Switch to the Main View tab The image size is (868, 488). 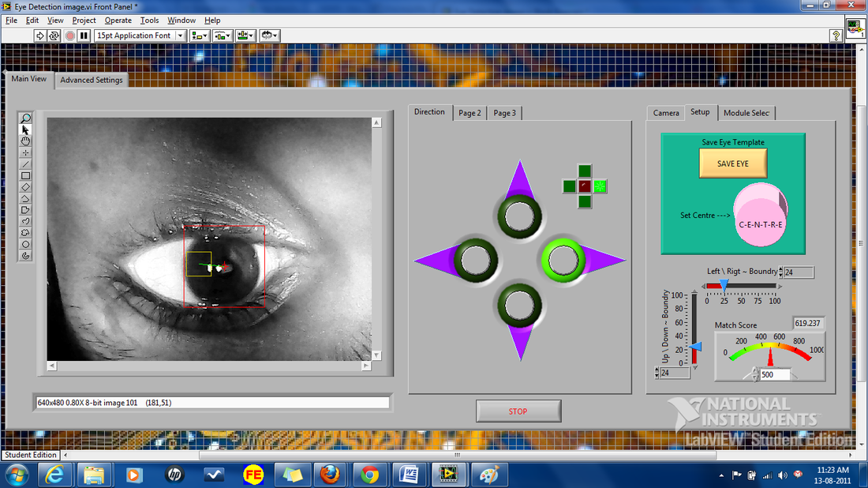tap(28, 79)
